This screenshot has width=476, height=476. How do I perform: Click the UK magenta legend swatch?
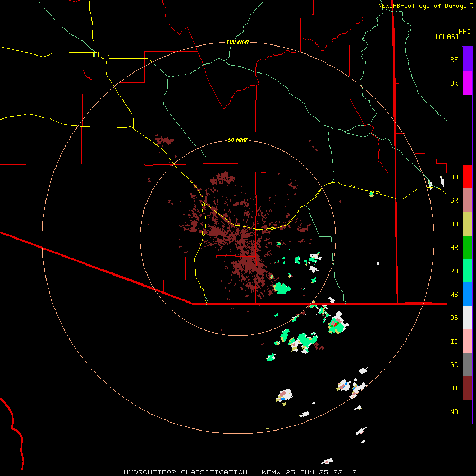[467, 83]
